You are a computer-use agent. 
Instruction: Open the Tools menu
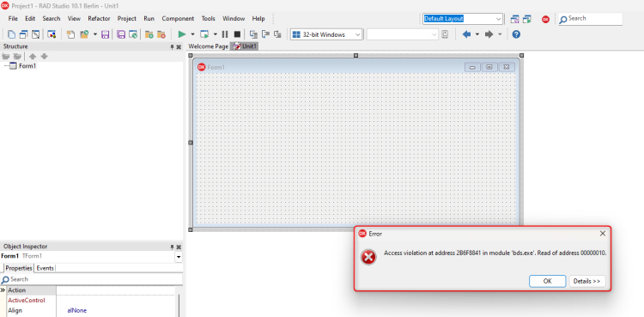(209, 19)
